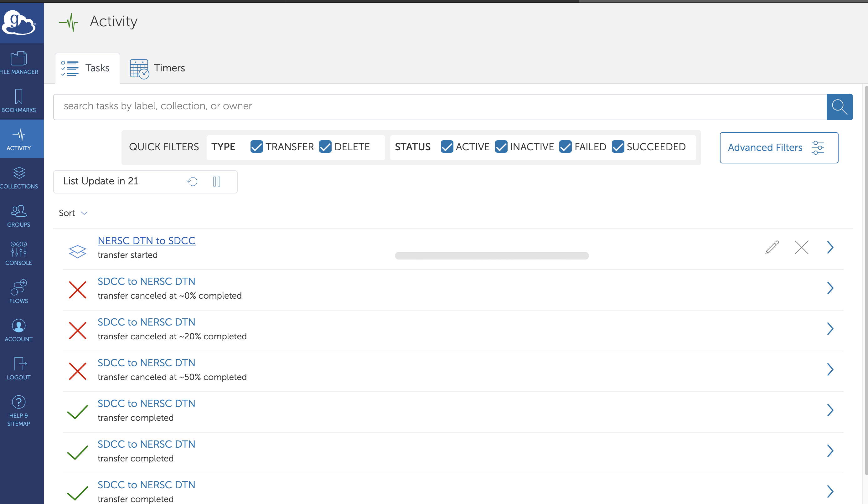868x504 pixels.
Task: Click the red X on ~0% canceled task
Action: click(x=78, y=290)
